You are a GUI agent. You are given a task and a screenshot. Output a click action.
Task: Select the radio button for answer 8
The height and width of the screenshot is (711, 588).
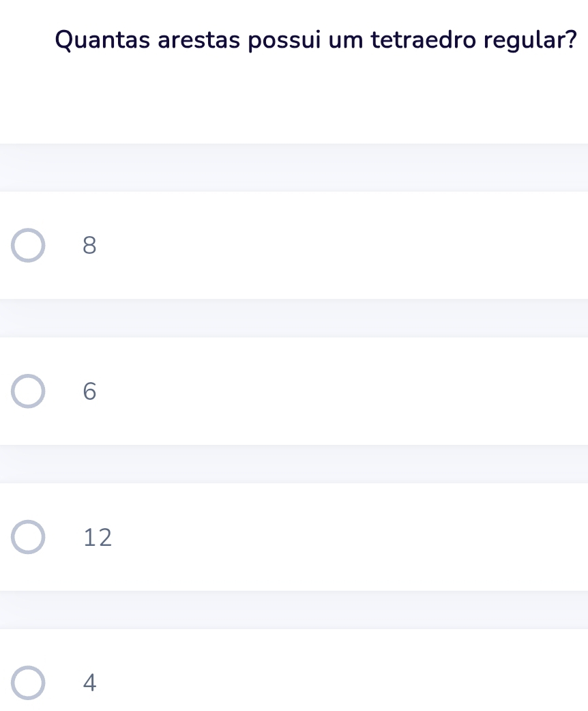[x=28, y=246]
